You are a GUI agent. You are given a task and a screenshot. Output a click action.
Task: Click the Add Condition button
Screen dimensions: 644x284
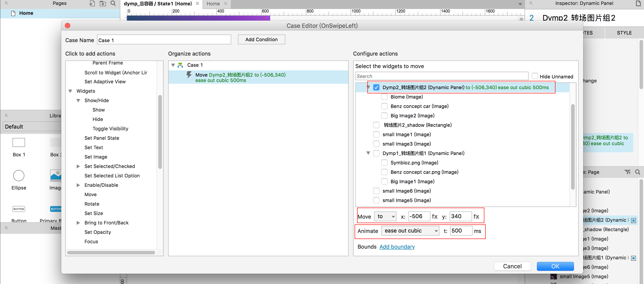pos(261,40)
